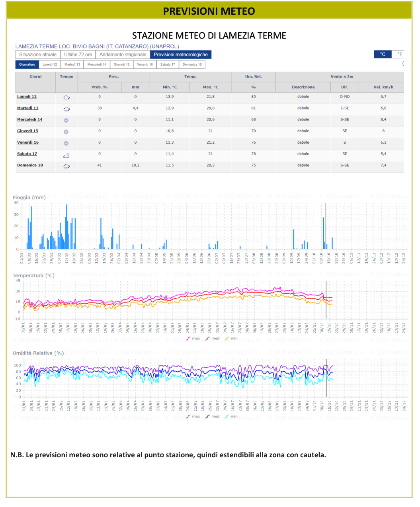Switch temperature units to °C
Image resolution: width=420 pixels, height=507 pixels.
coord(383,54)
